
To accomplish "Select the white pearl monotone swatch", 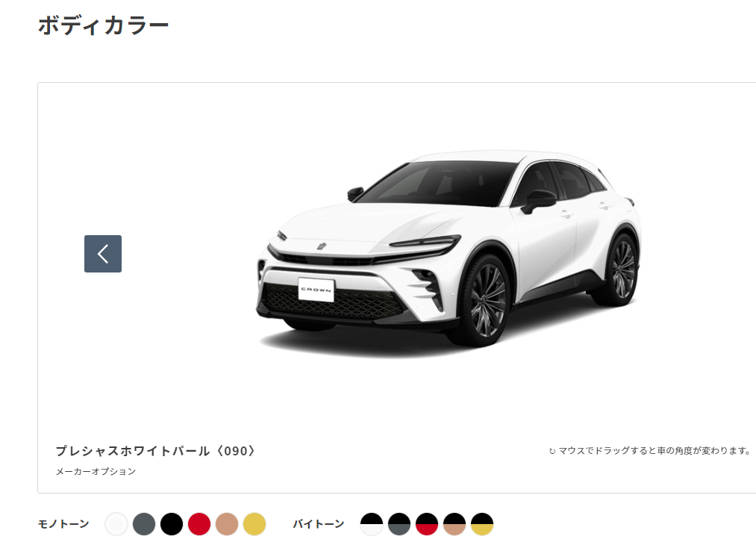I will tap(116, 524).
